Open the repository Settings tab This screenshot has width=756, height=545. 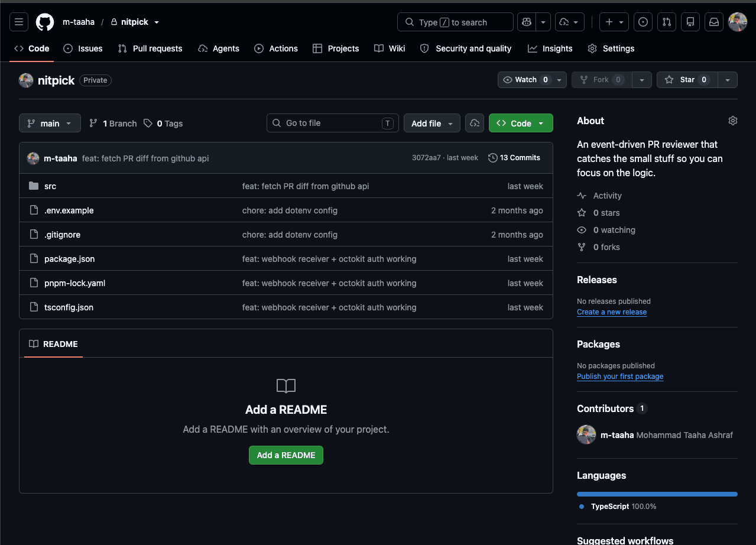coord(611,48)
